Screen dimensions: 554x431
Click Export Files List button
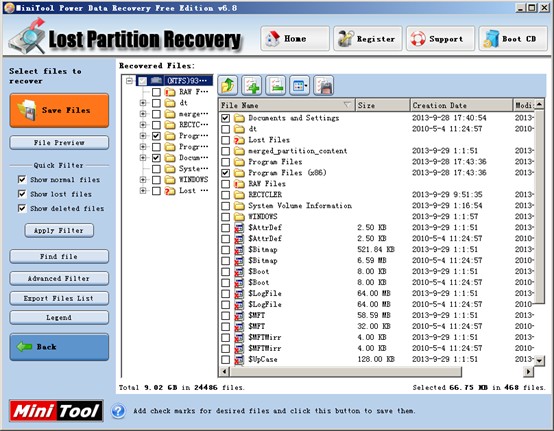tap(59, 299)
